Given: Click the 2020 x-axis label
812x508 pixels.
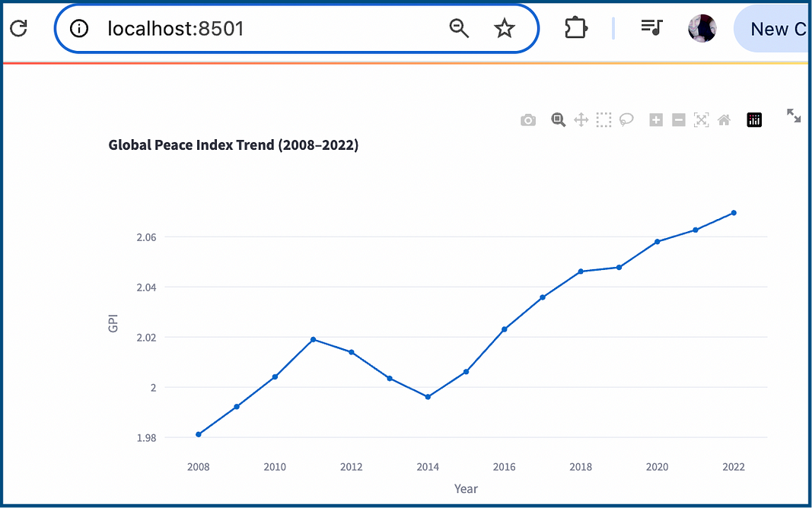Looking at the screenshot, I should [658, 467].
